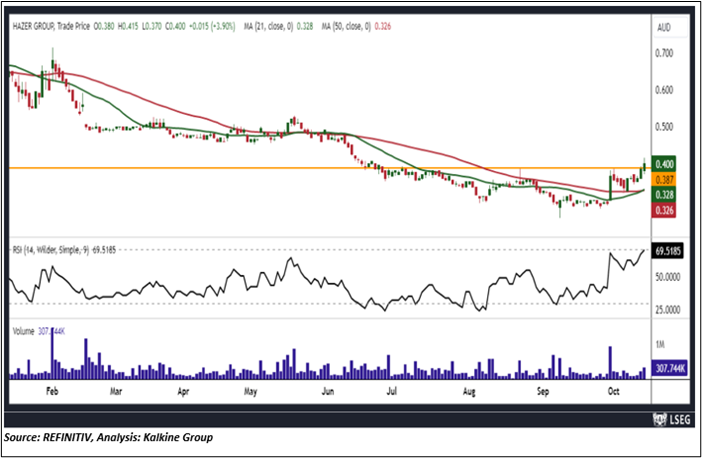The height and width of the screenshot is (458, 702).
Task: Click the Aug date axis label
Action: (469, 392)
